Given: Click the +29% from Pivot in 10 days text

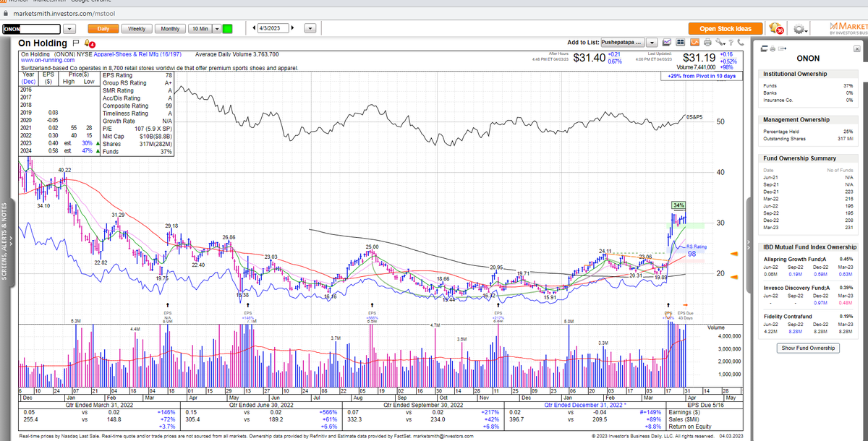Looking at the screenshot, I should pyautogui.click(x=702, y=76).
